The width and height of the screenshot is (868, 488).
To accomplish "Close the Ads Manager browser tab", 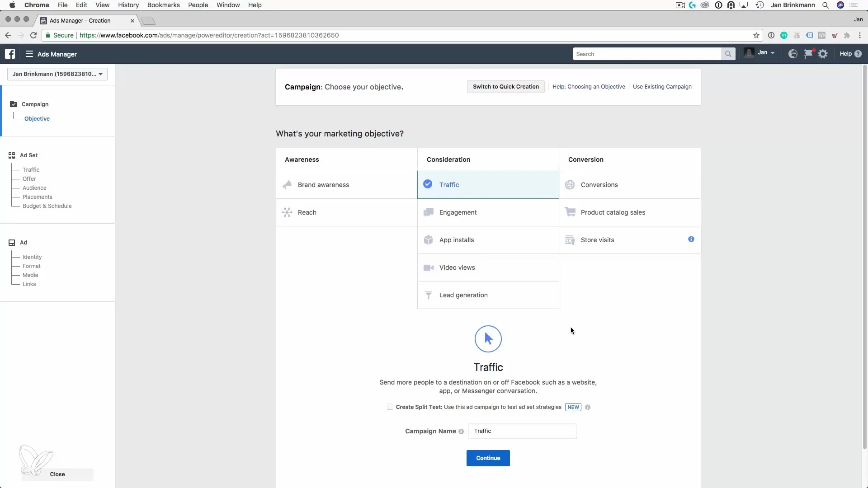I will 132,21.
